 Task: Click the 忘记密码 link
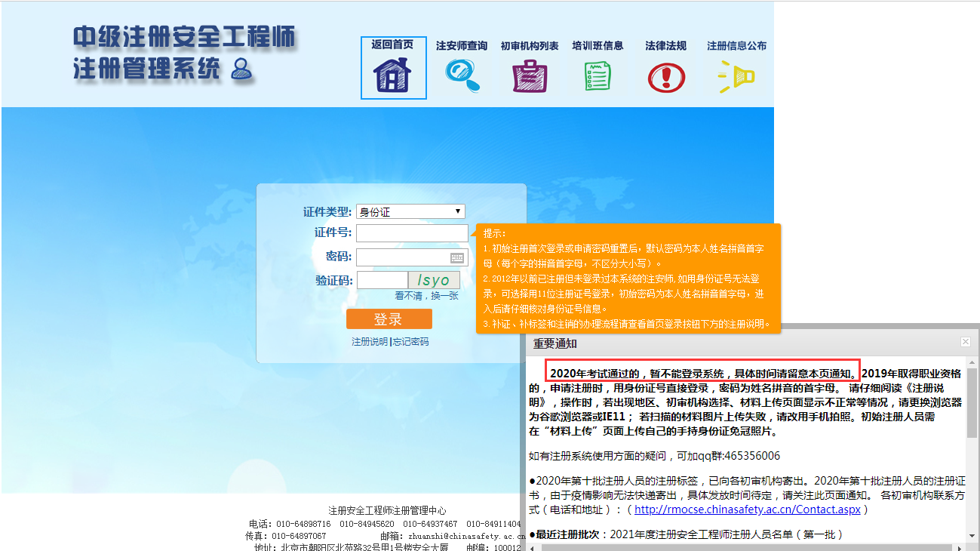pyautogui.click(x=410, y=342)
